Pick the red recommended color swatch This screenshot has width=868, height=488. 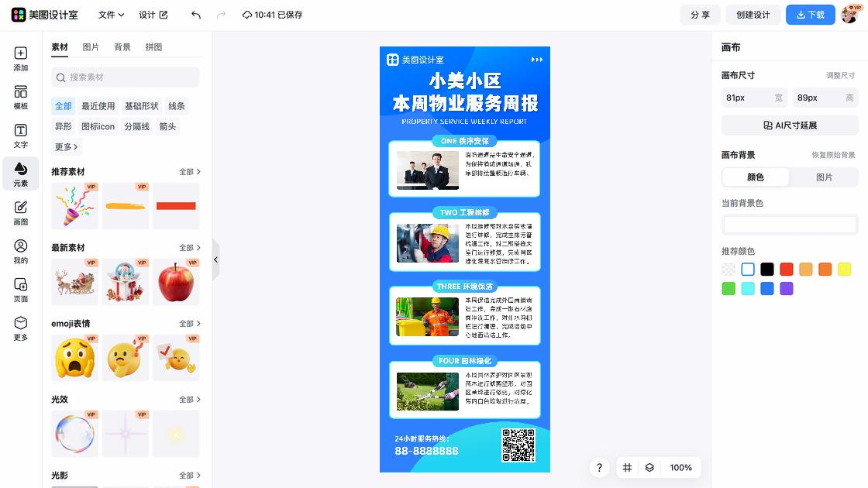point(787,270)
